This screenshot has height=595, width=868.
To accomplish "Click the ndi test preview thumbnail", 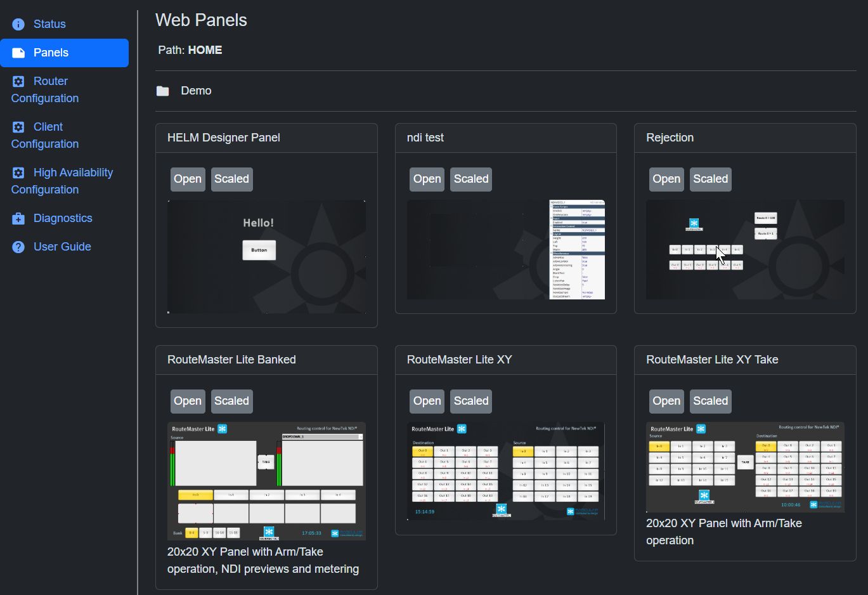I will 506,250.
